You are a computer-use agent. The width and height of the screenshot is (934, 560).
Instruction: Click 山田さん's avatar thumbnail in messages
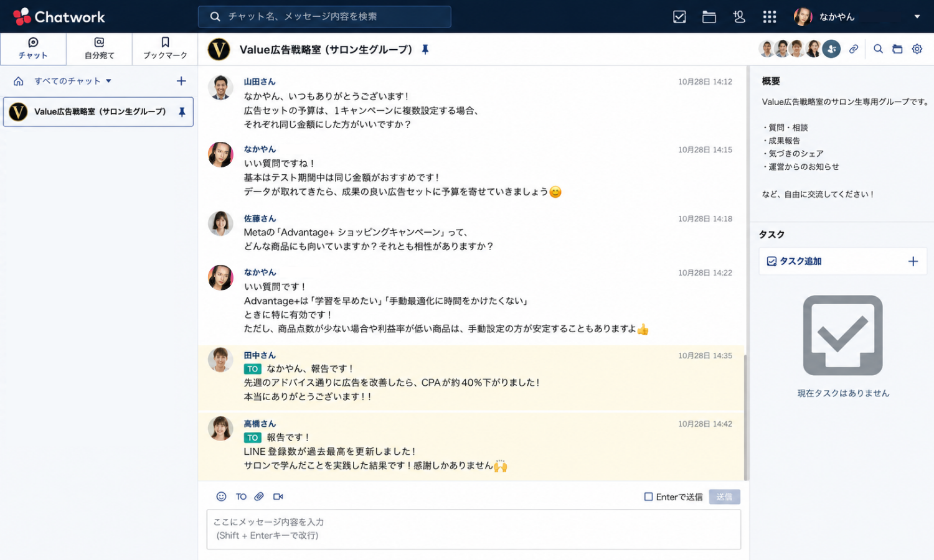[x=220, y=88]
